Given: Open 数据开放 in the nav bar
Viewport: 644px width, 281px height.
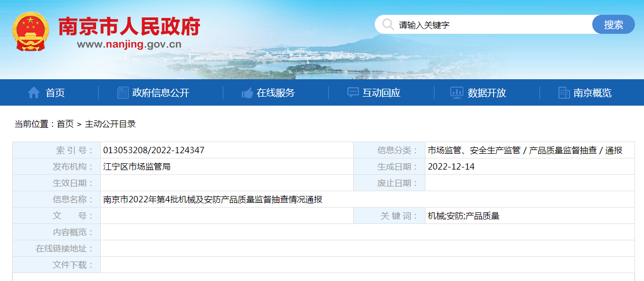Looking at the screenshot, I should tap(487, 93).
